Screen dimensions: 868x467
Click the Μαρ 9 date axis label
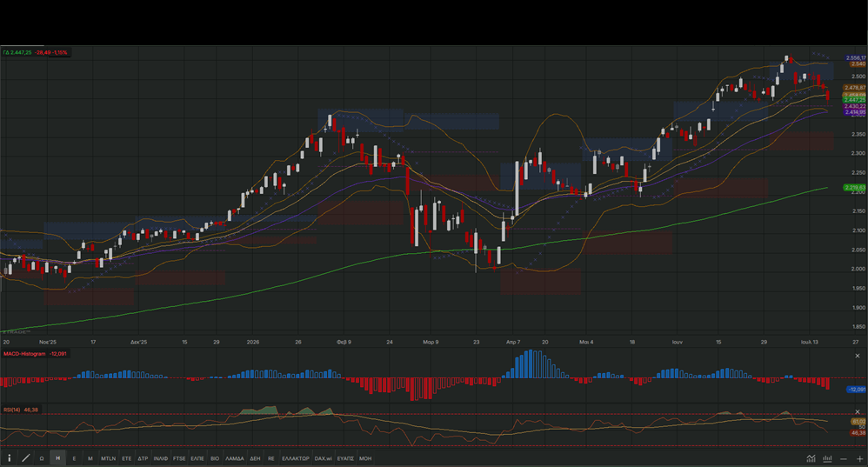point(431,342)
